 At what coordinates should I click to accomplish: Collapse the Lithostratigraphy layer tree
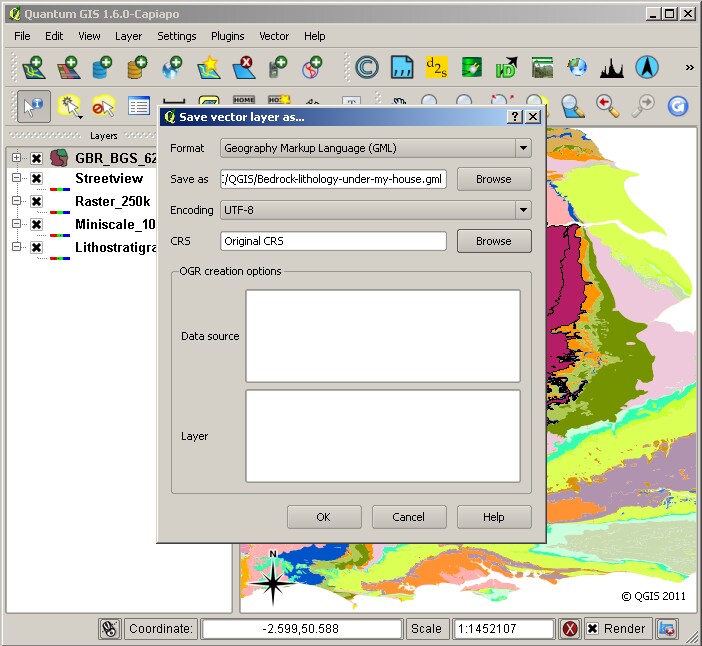point(17,246)
